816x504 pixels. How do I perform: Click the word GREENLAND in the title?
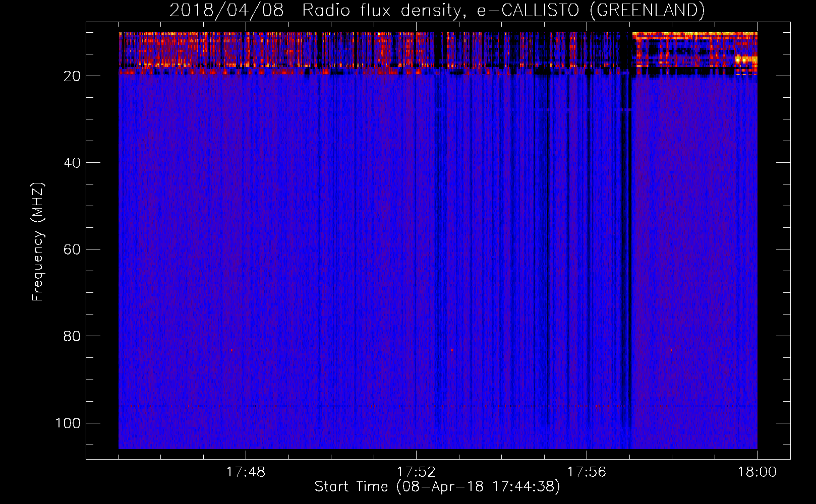point(647,10)
